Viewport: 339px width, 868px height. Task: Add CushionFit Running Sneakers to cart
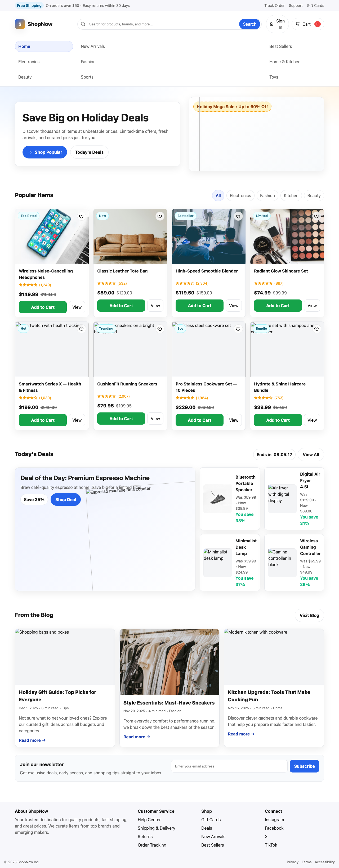(x=121, y=419)
